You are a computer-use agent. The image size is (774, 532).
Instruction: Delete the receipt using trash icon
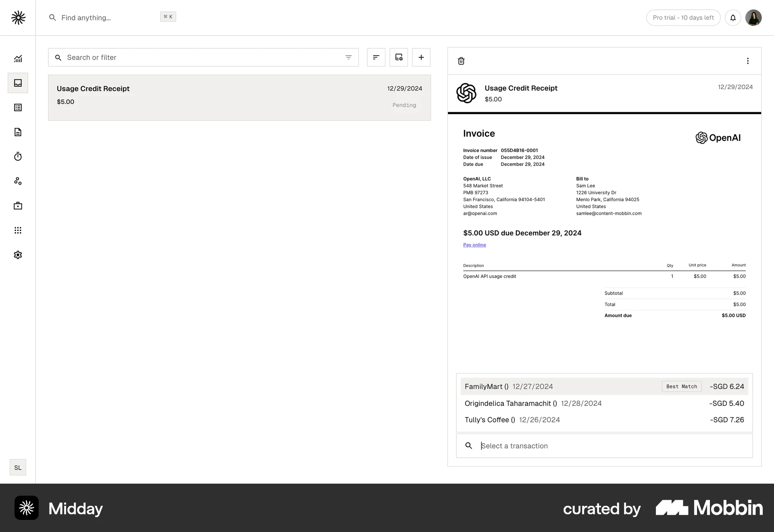461,61
